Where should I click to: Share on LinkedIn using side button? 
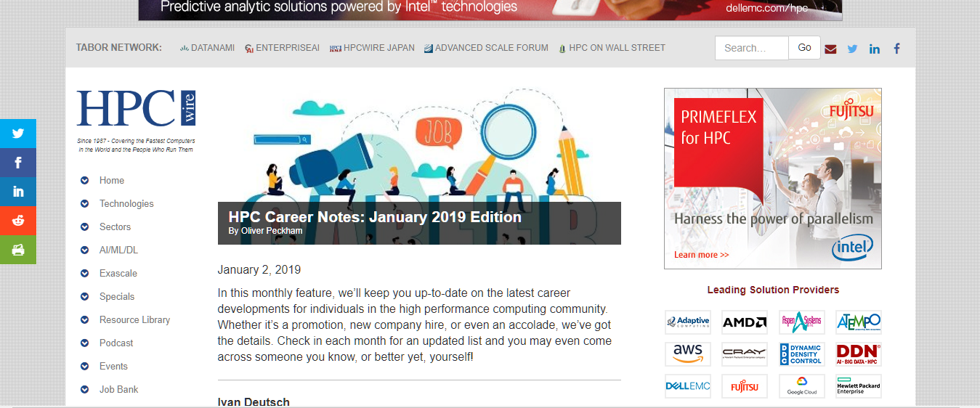(18, 192)
